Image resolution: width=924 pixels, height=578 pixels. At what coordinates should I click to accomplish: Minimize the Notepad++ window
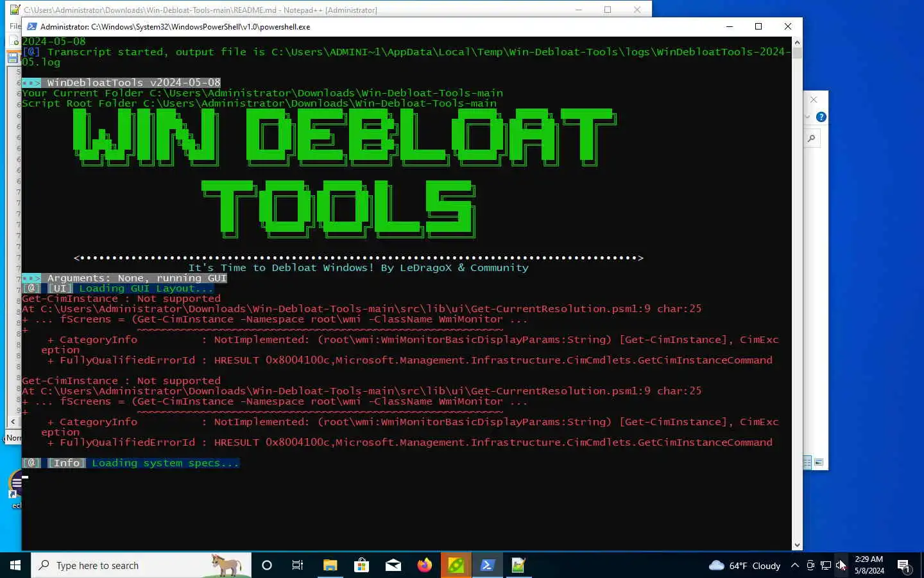coord(578,10)
